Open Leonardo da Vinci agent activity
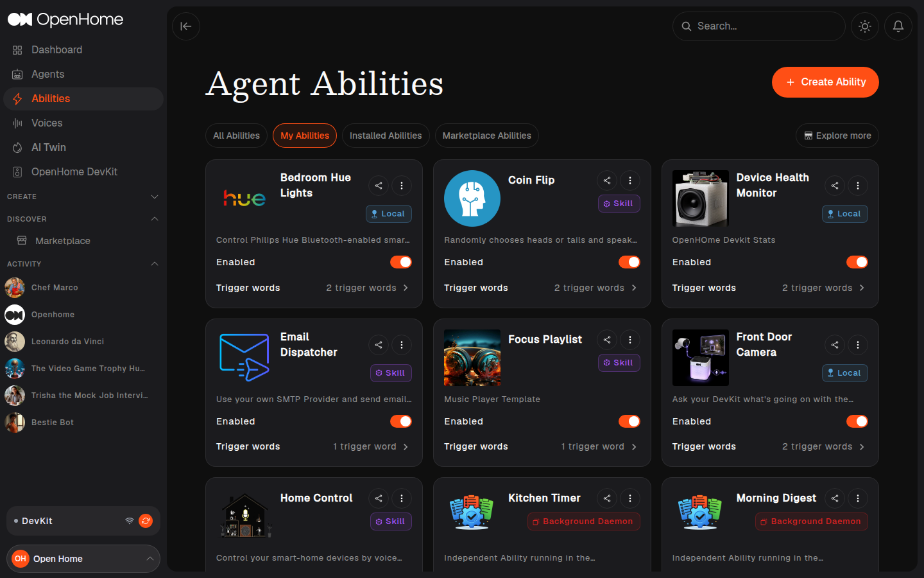The width and height of the screenshot is (924, 578). click(x=83, y=342)
